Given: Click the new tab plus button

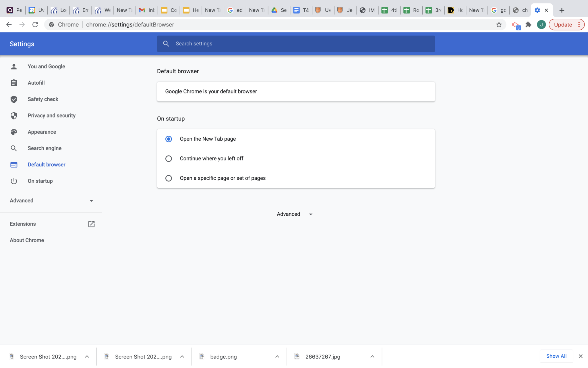Looking at the screenshot, I should pos(562,10).
